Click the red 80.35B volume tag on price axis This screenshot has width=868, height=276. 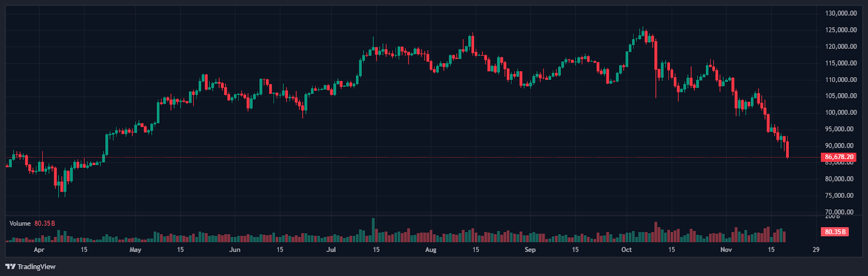835,232
